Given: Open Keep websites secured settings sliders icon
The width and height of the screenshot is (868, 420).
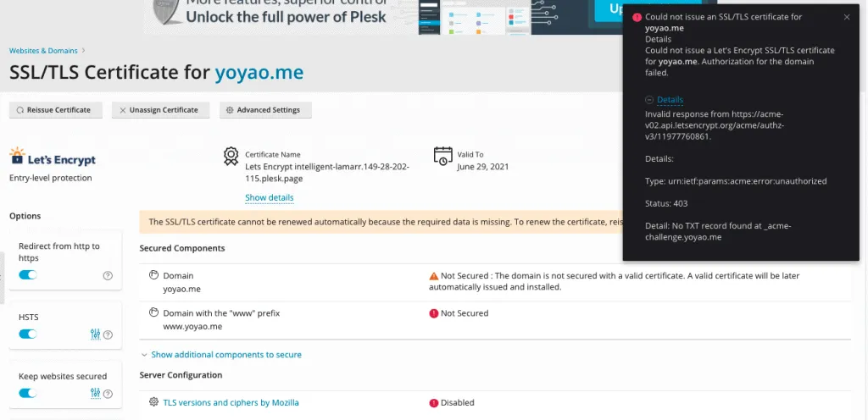Looking at the screenshot, I should [96, 394].
